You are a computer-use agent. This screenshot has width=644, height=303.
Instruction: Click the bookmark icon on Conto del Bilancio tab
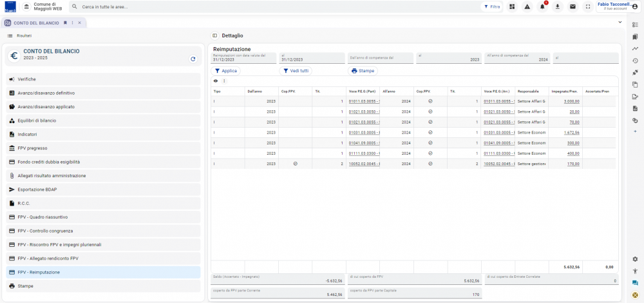click(x=65, y=23)
